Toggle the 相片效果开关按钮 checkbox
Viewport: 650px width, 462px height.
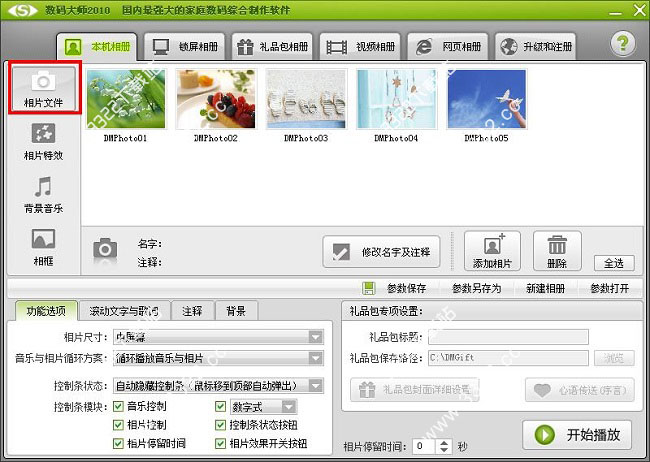[221, 443]
